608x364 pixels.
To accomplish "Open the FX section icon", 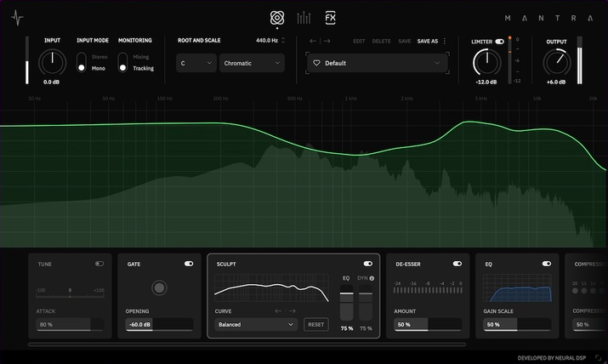I will (x=331, y=18).
